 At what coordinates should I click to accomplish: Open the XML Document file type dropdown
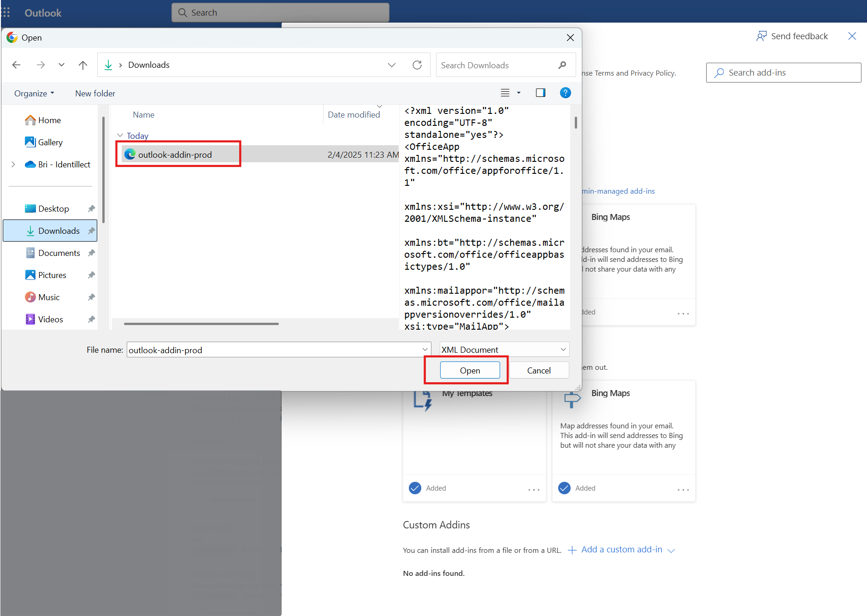(504, 350)
